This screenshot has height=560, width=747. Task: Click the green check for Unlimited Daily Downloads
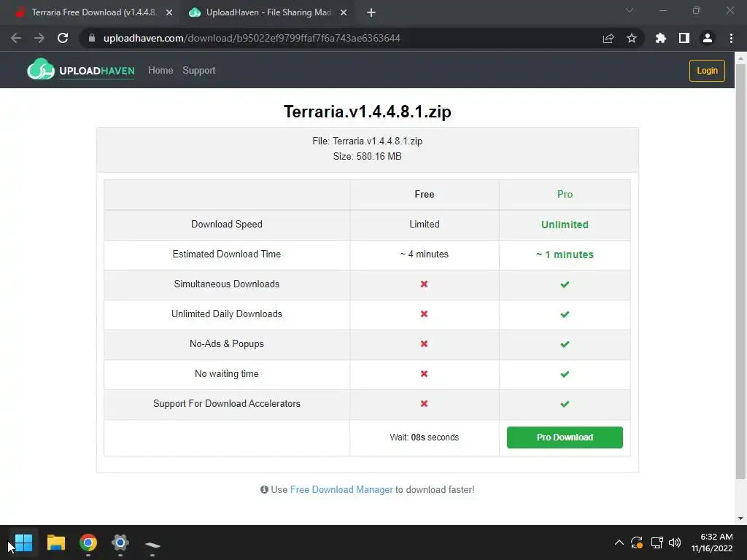[565, 314]
